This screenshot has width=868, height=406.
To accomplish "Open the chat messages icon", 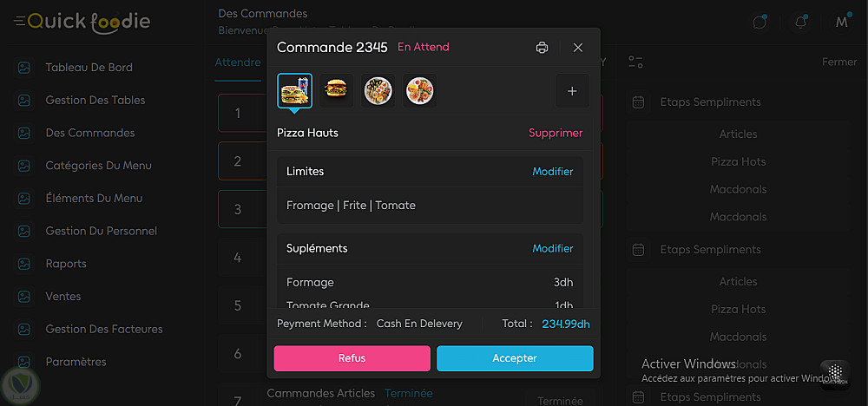I will 760,23.
